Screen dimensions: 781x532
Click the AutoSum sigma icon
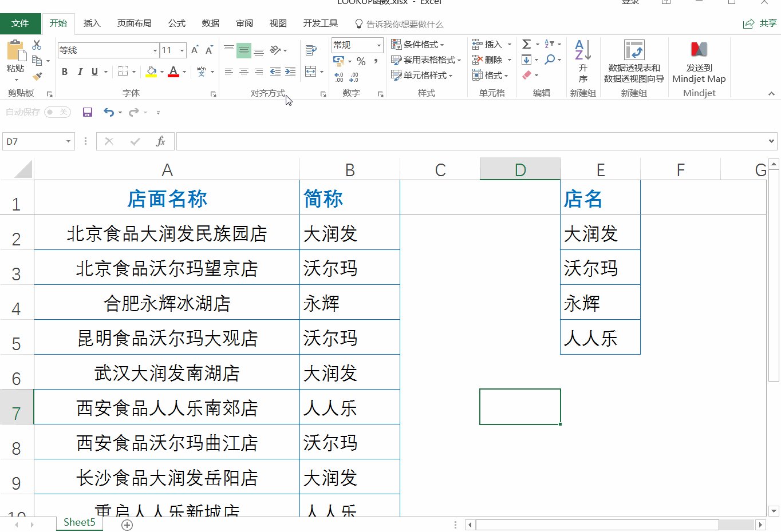[x=527, y=43]
